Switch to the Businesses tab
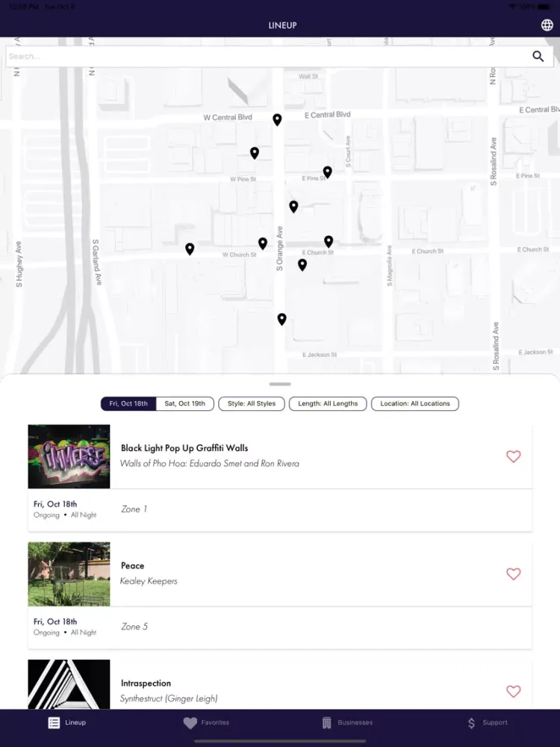Viewport: 560px width, 747px height. pyautogui.click(x=347, y=722)
